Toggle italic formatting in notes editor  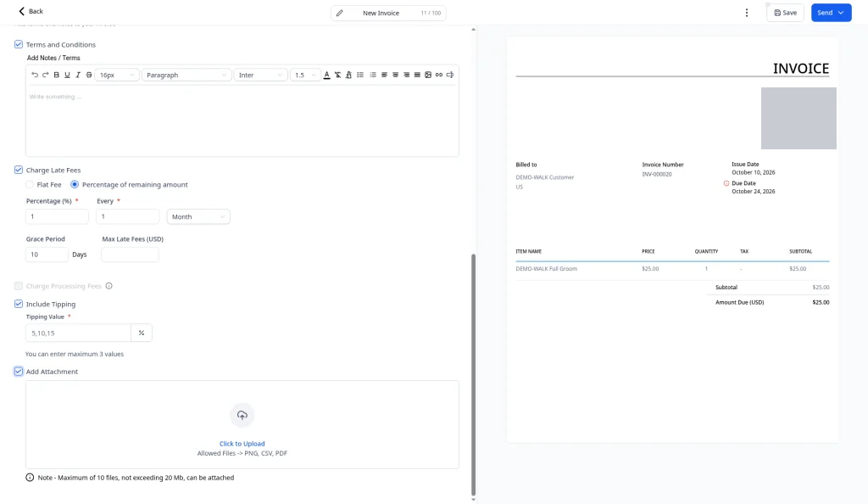click(x=78, y=75)
